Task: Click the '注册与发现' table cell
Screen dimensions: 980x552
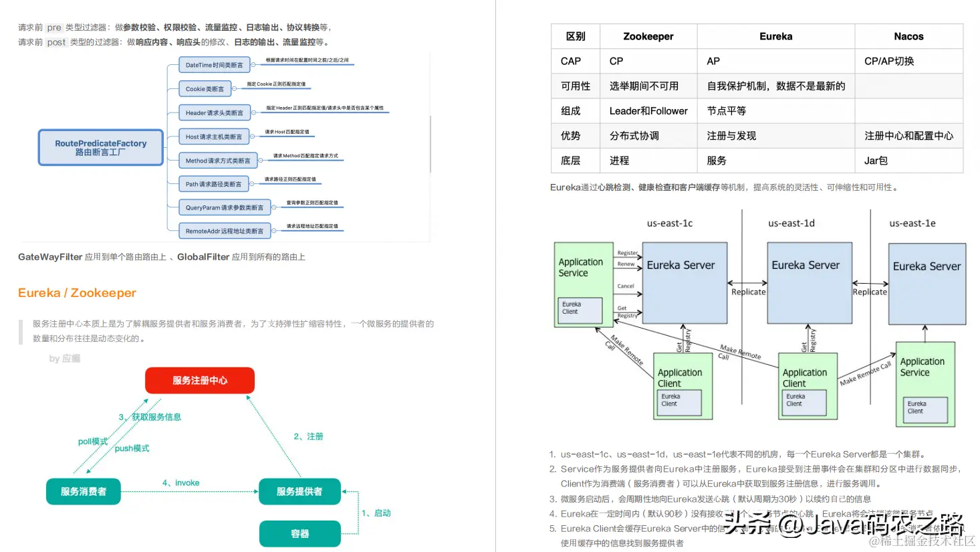Action: coord(776,136)
